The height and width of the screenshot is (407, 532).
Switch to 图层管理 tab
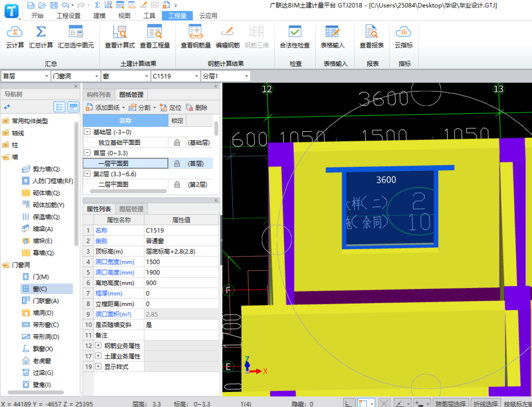pos(132,209)
